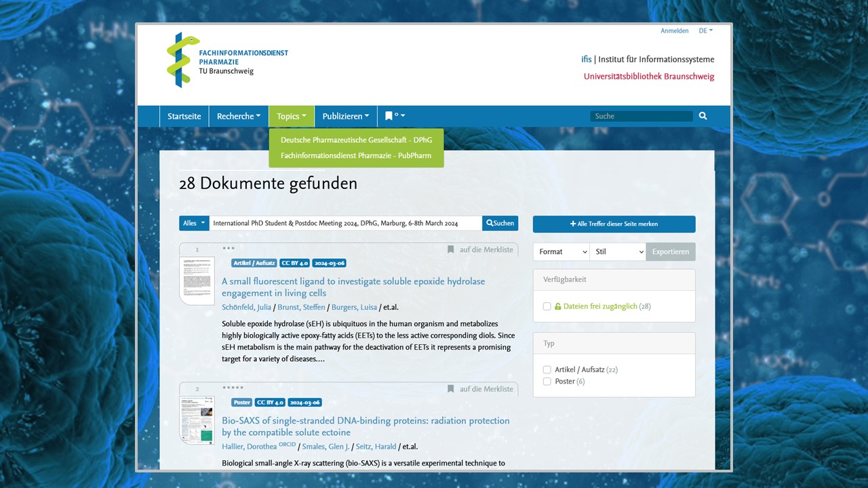
Task: Select 'Deutsche Pharmazeutische Gesellschaft - DPhG' menu entry
Action: (x=356, y=140)
